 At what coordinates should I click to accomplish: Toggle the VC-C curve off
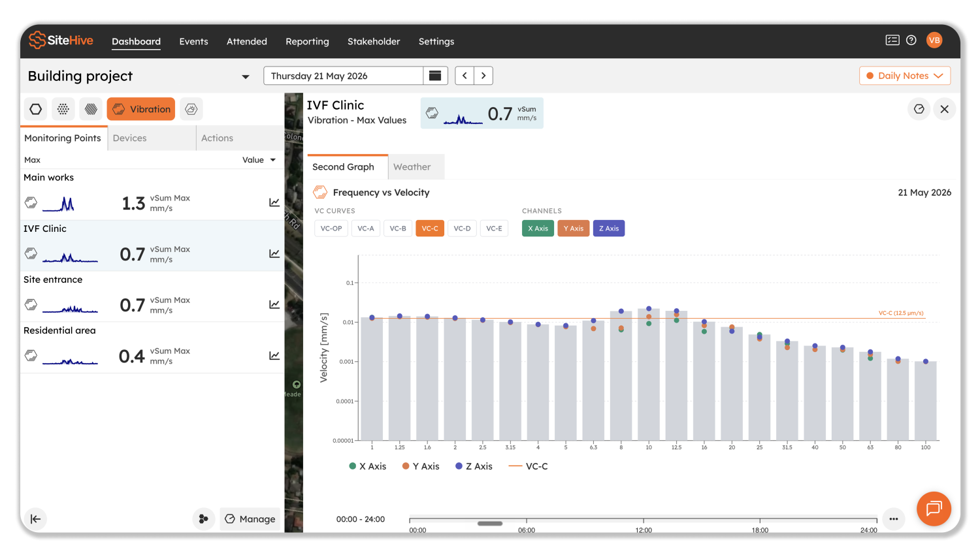430,229
